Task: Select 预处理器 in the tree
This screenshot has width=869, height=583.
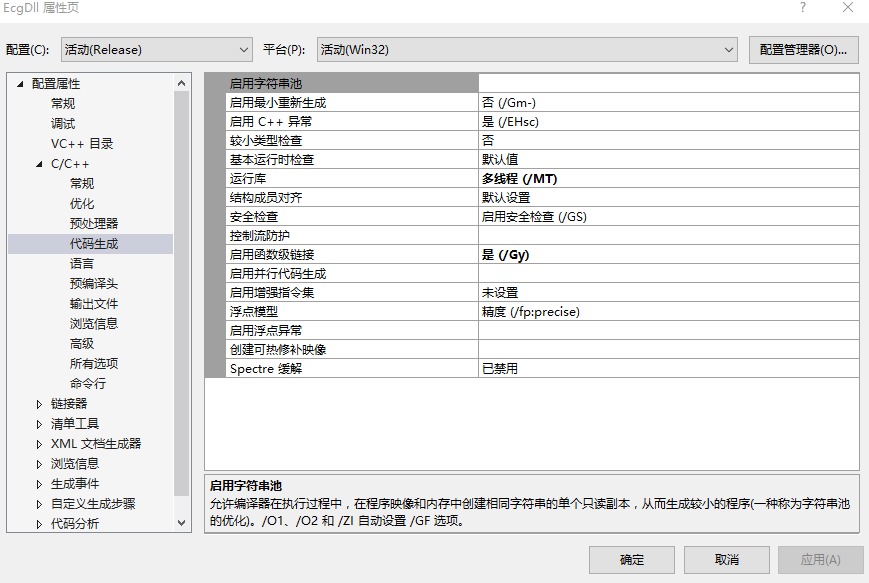Action: pos(94,223)
